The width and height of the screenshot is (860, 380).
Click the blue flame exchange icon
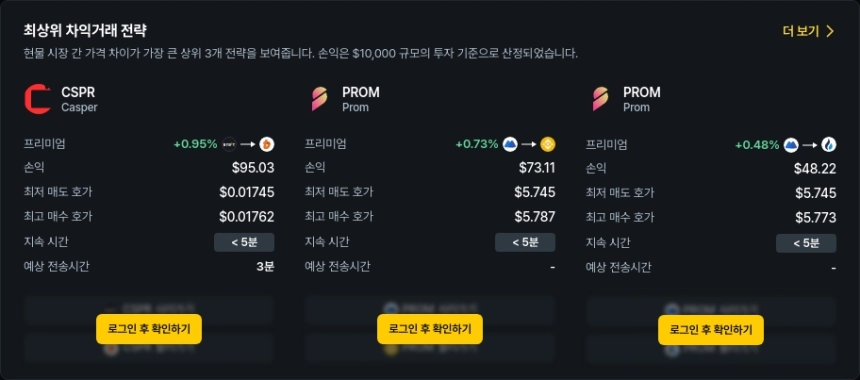click(829, 145)
